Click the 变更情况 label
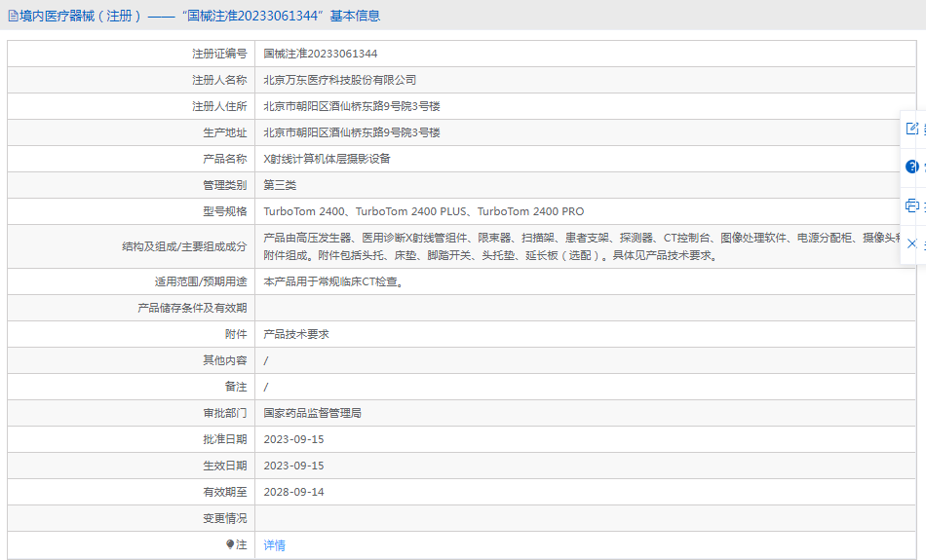Viewport: 926px width, 560px height. click(x=225, y=518)
